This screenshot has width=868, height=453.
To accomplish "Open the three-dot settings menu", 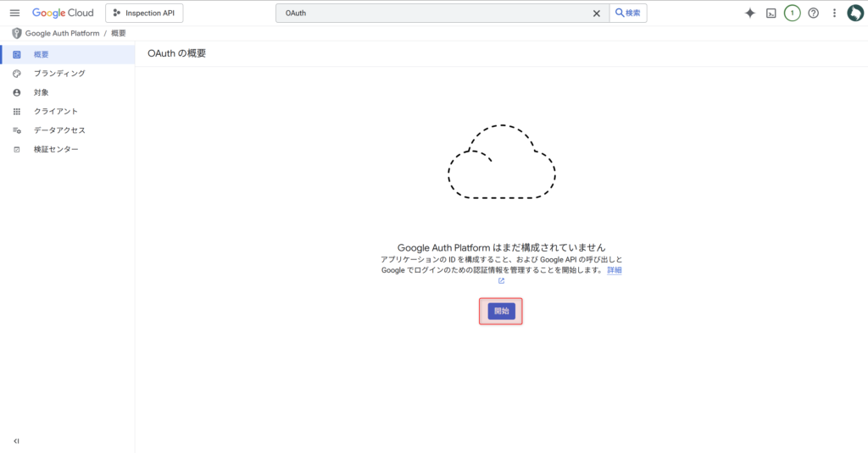I will 835,13.
